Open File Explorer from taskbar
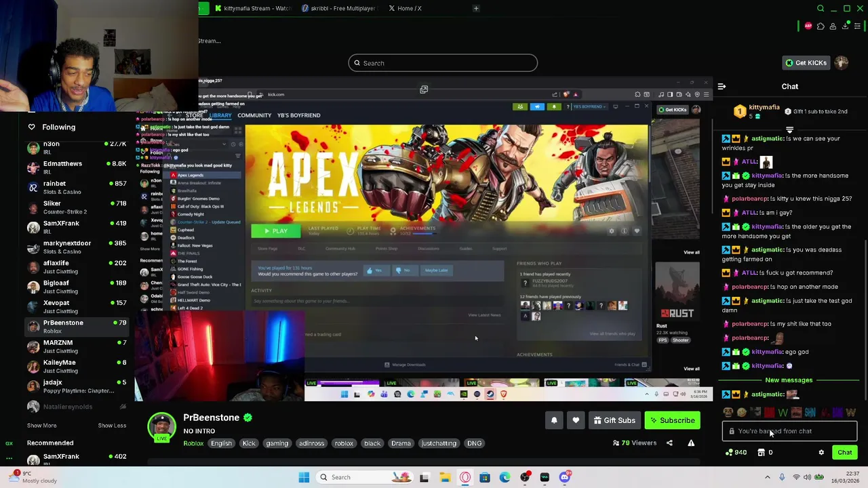 pyautogui.click(x=444, y=477)
